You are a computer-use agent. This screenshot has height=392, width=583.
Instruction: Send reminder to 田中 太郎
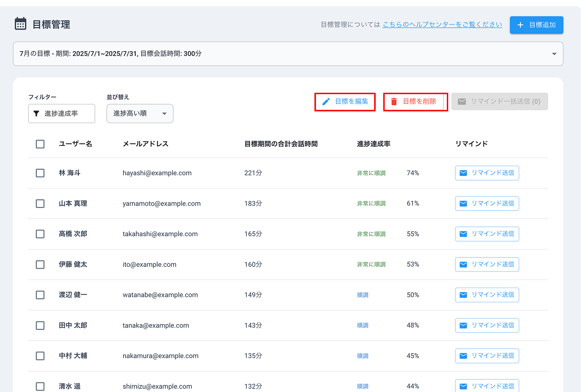click(487, 326)
